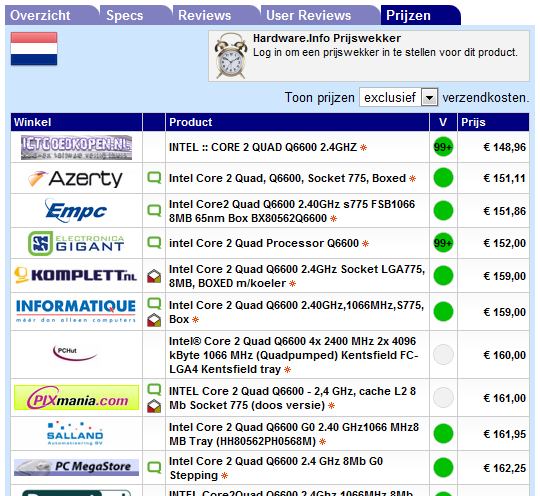This screenshot has width=540, height=496.
Task: Open the PCHut shop logo
Action: click(75, 353)
